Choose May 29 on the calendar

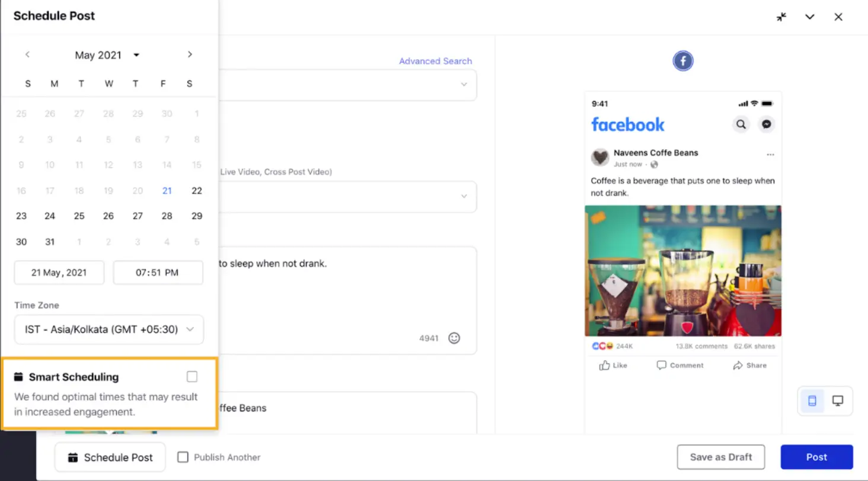[x=197, y=216]
